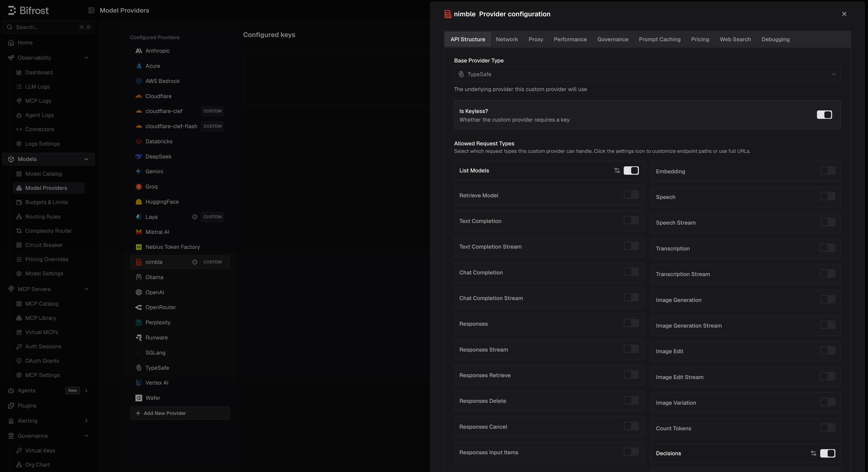This screenshot has height=472, width=868.
Task: Open Plugins from the sidebar icon
Action: [x=11, y=406]
